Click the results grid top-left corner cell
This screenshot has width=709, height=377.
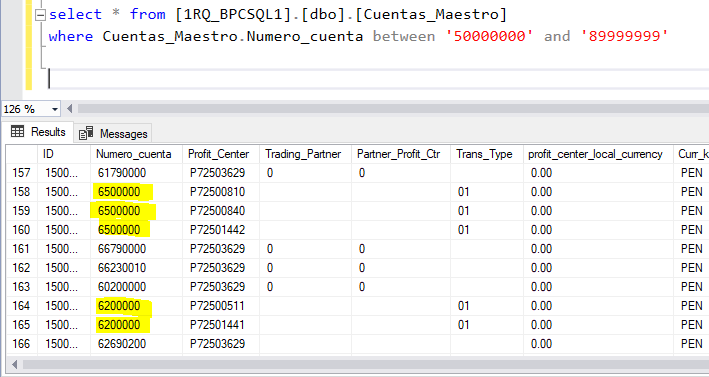(21, 154)
